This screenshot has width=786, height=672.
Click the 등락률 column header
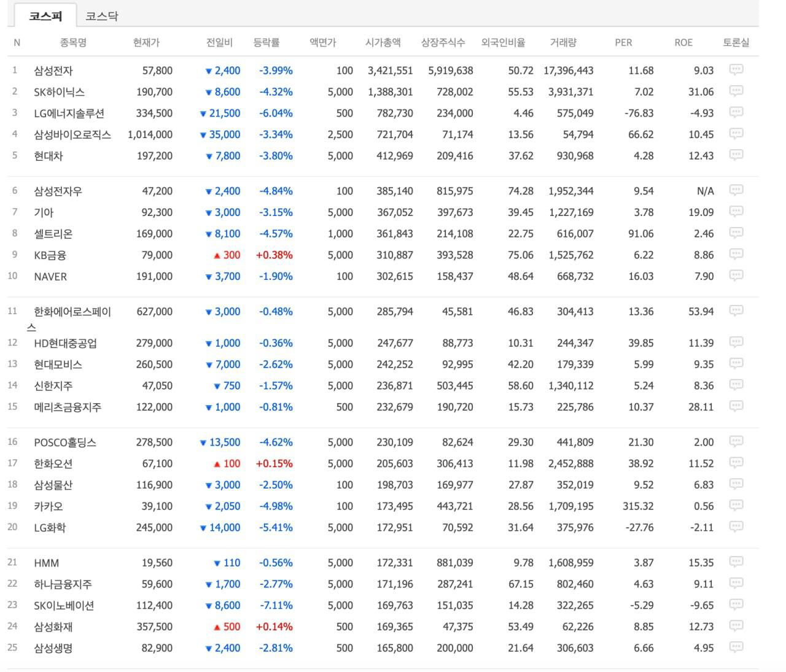267,42
